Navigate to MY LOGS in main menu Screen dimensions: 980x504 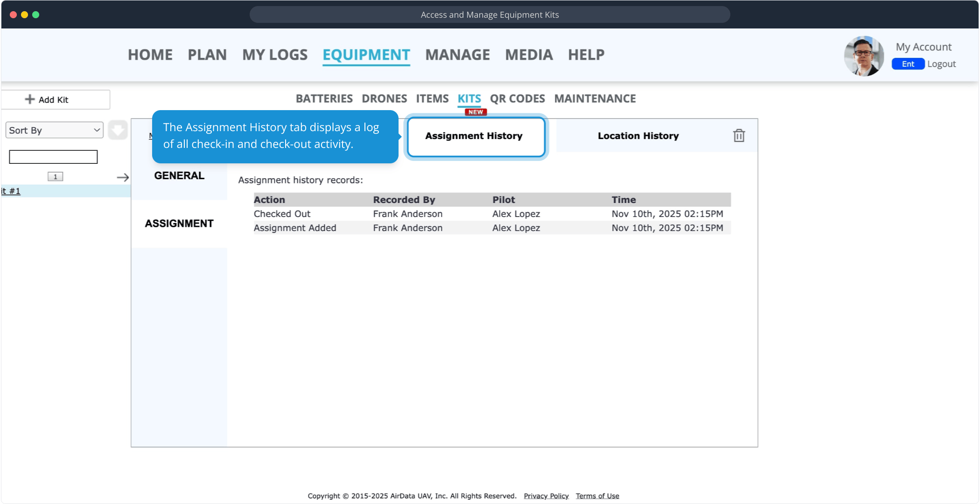pyautogui.click(x=275, y=55)
